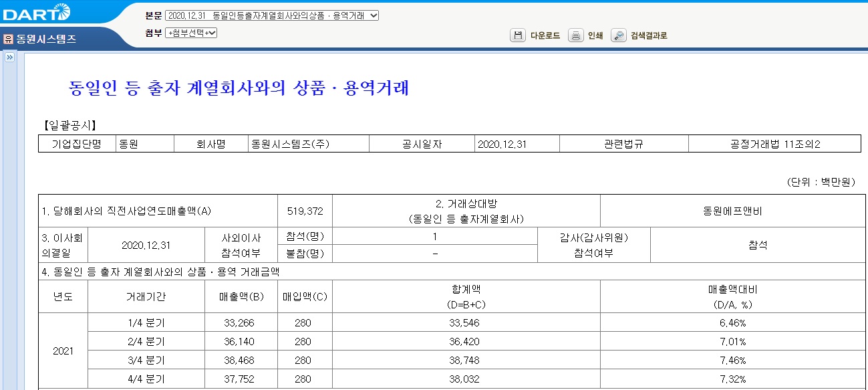This screenshot has height=390, width=868.
Task: Select the 1/4 분기 row label
Action: 146,322
